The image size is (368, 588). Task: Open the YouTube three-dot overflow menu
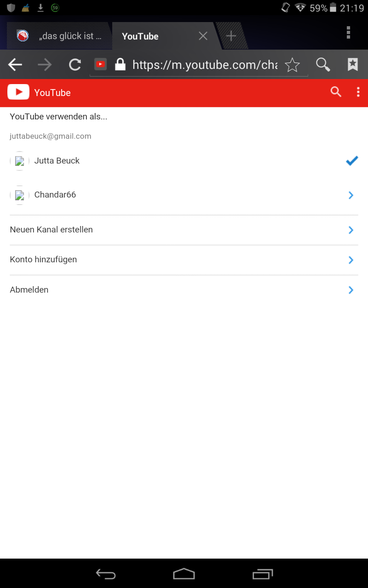point(358,92)
